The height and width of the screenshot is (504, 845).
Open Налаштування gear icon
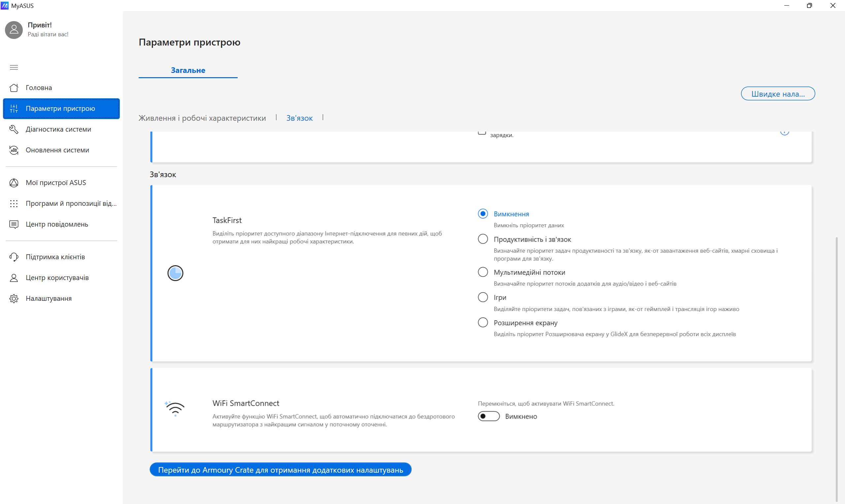[x=14, y=299]
